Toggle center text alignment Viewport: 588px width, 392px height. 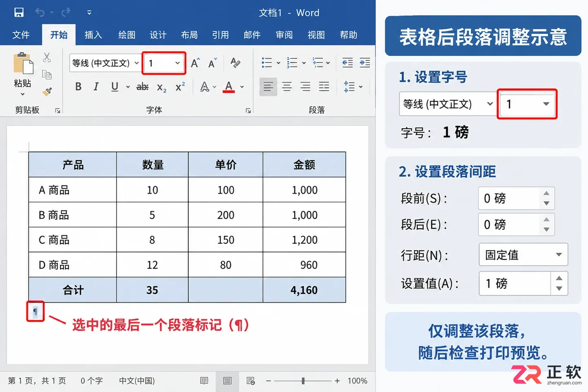coord(287,87)
